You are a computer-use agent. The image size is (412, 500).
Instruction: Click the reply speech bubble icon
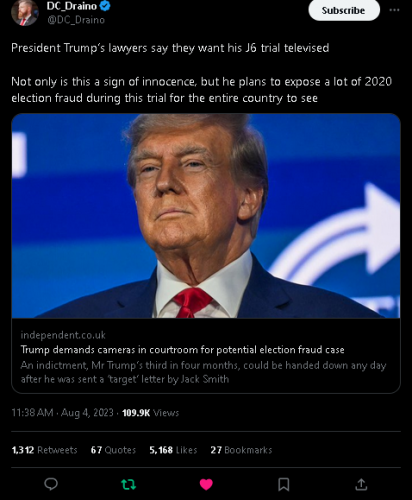point(51,484)
